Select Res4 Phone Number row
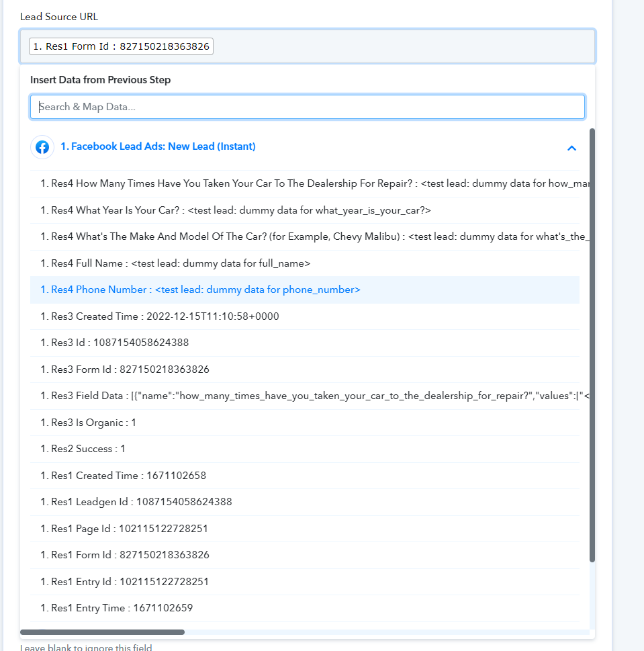 point(305,290)
